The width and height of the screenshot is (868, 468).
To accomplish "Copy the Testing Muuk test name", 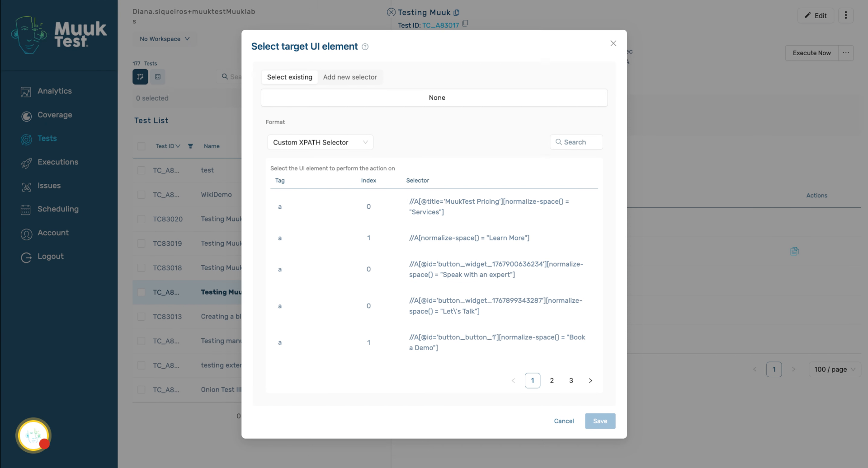I will pyautogui.click(x=457, y=13).
